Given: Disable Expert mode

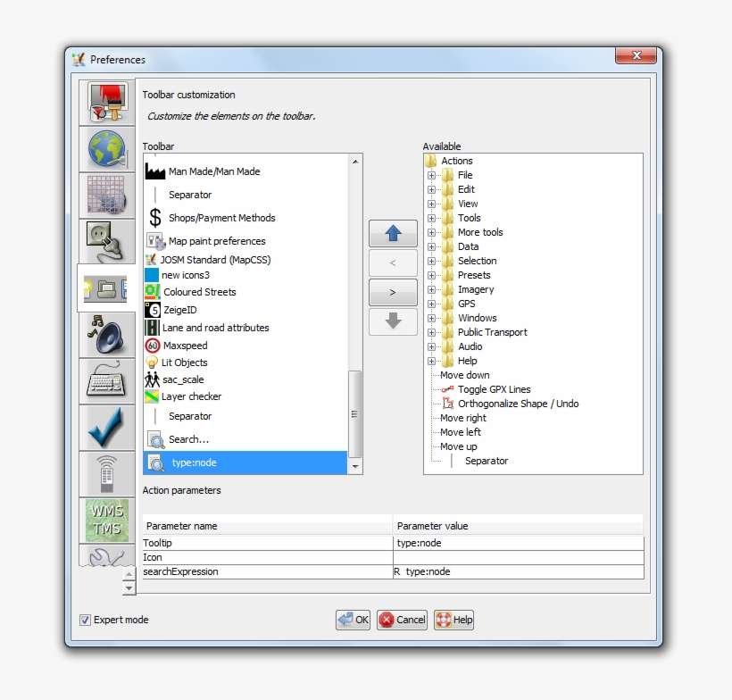Looking at the screenshot, I should [x=85, y=620].
